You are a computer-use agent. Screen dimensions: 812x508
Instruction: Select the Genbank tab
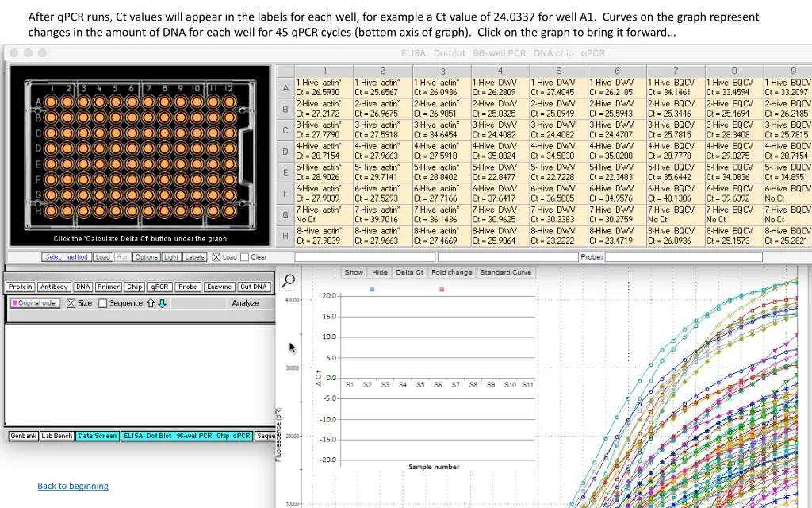(x=22, y=436)
